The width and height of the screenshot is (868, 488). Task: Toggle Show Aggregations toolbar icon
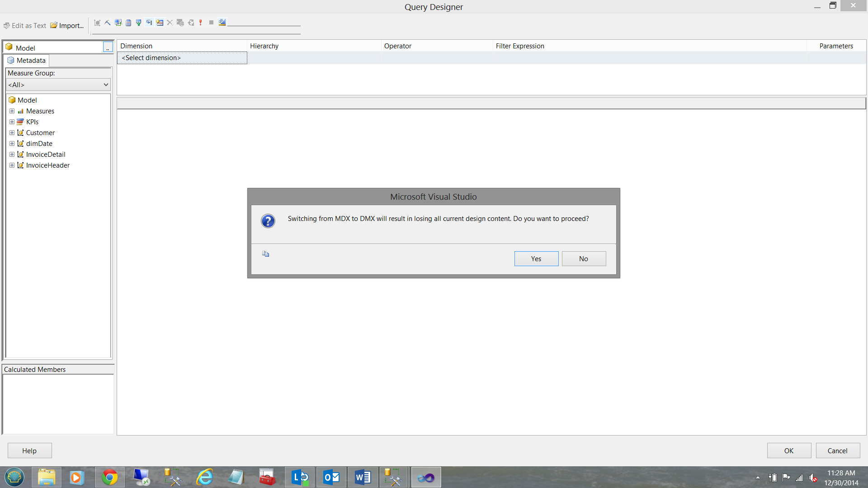point(160,23)
